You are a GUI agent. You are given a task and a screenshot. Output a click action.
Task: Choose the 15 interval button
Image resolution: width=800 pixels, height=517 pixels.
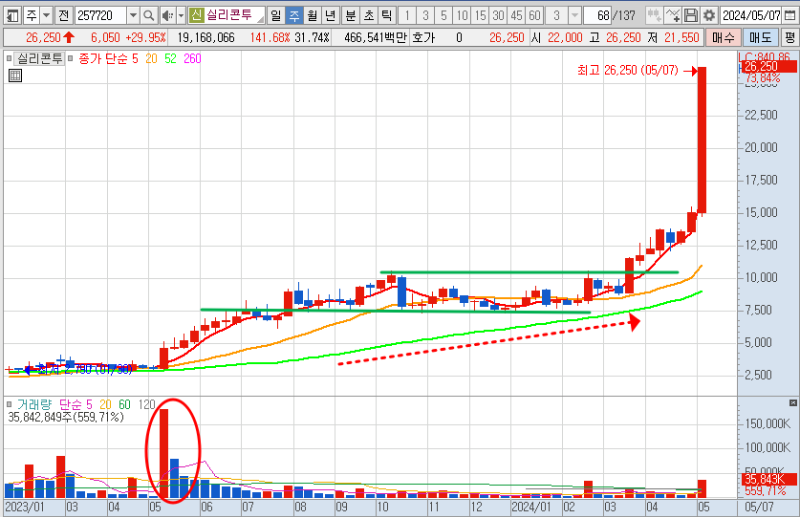480,16
